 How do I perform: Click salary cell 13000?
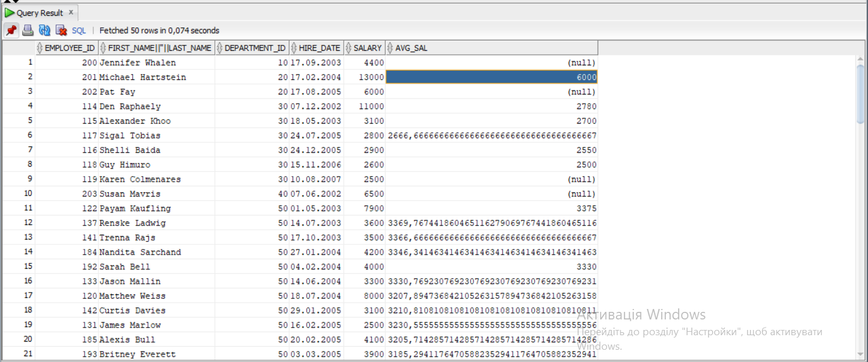click(364, 77)
